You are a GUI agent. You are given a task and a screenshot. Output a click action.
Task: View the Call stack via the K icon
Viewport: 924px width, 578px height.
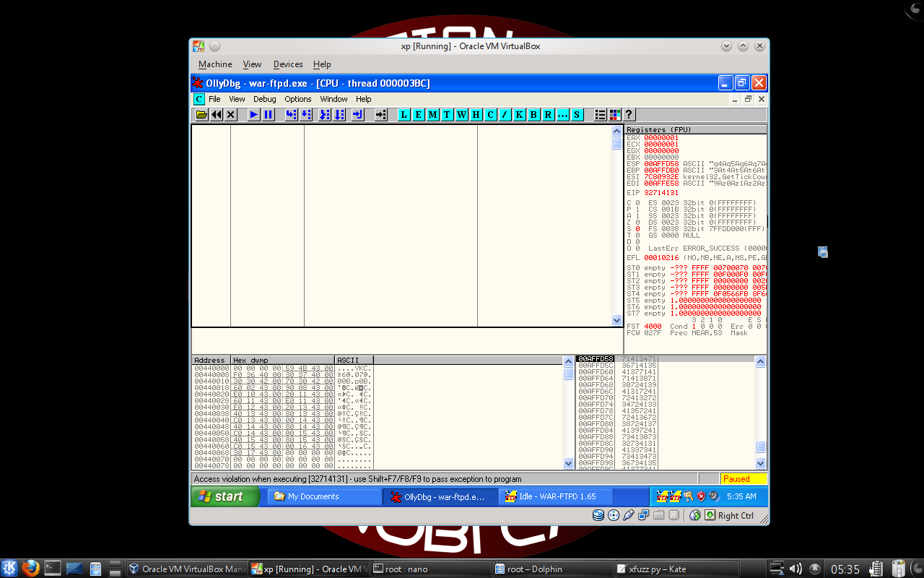click(518, 114)
